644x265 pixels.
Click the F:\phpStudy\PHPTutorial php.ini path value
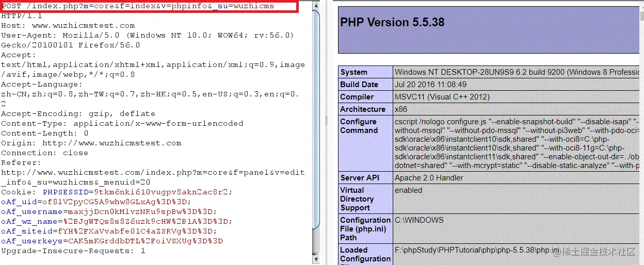click(x=477, y=251)
